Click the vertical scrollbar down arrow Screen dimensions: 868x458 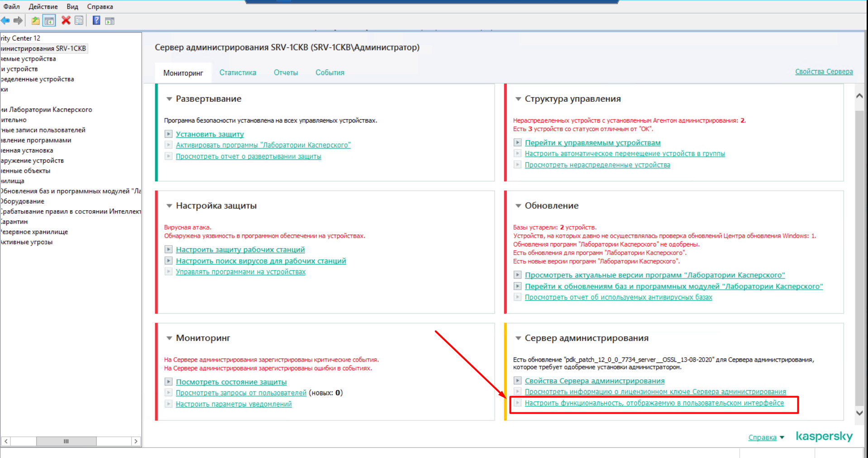click(859, 413)
